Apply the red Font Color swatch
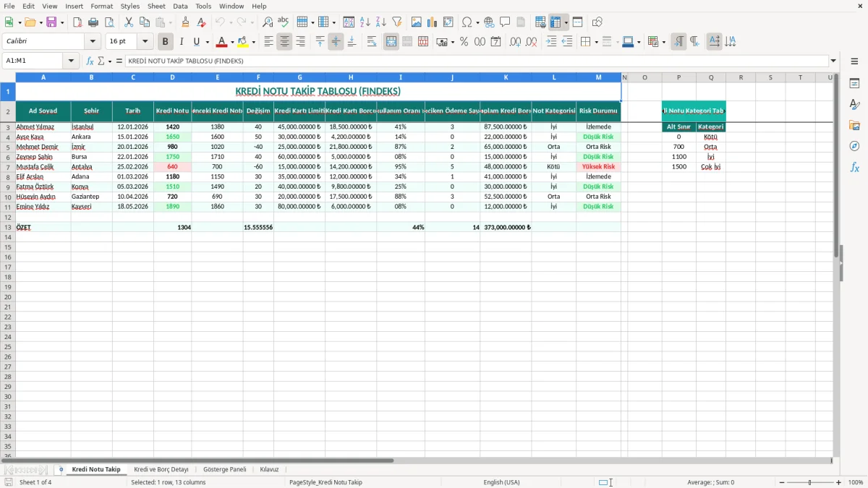This screenshot has width=868, height=488. (x=222, y=42)
